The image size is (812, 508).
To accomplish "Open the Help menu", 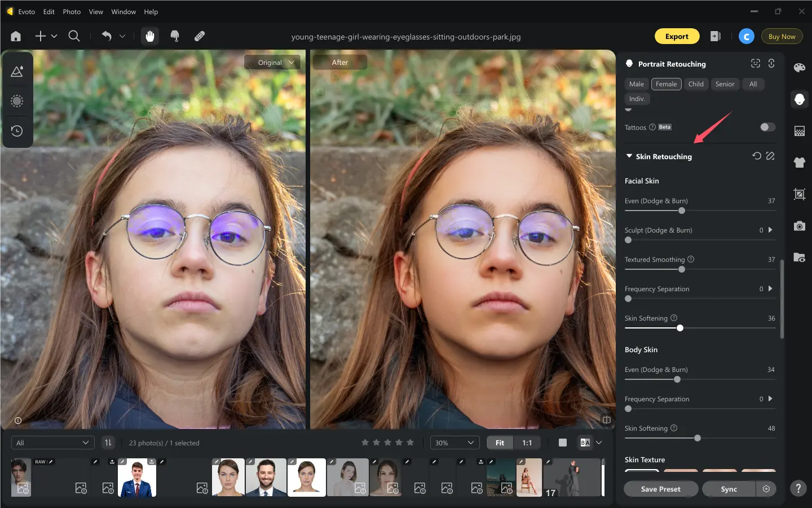I will point(151,11).
